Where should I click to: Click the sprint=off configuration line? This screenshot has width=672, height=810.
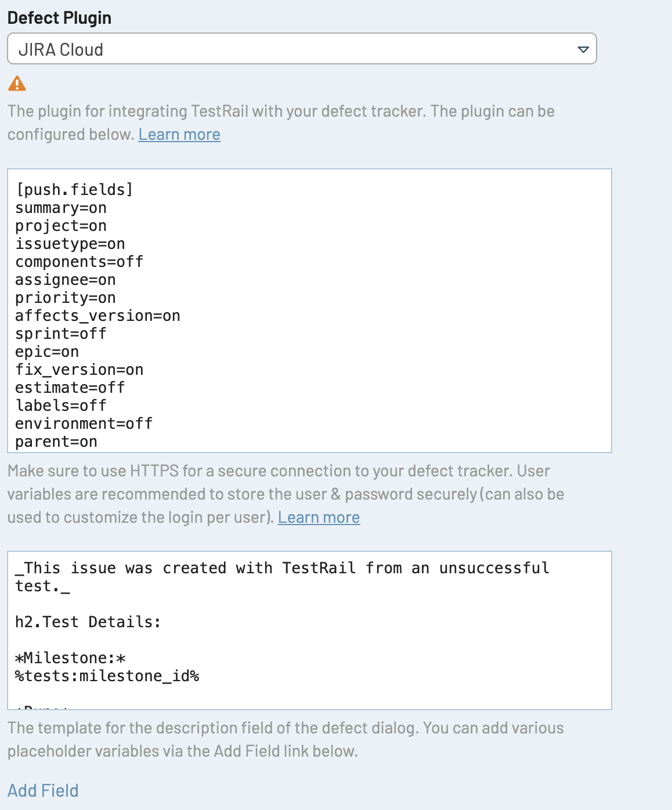tap(61, 334)
